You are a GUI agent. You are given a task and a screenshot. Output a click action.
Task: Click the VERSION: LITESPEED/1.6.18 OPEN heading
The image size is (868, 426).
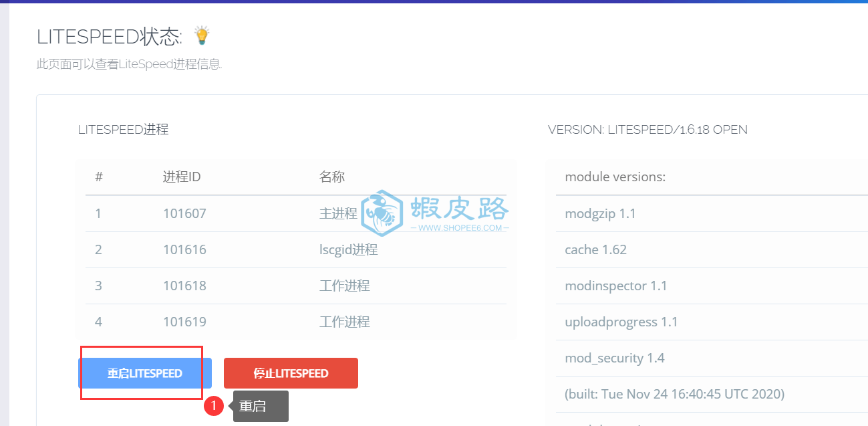(x=647, y=130)
